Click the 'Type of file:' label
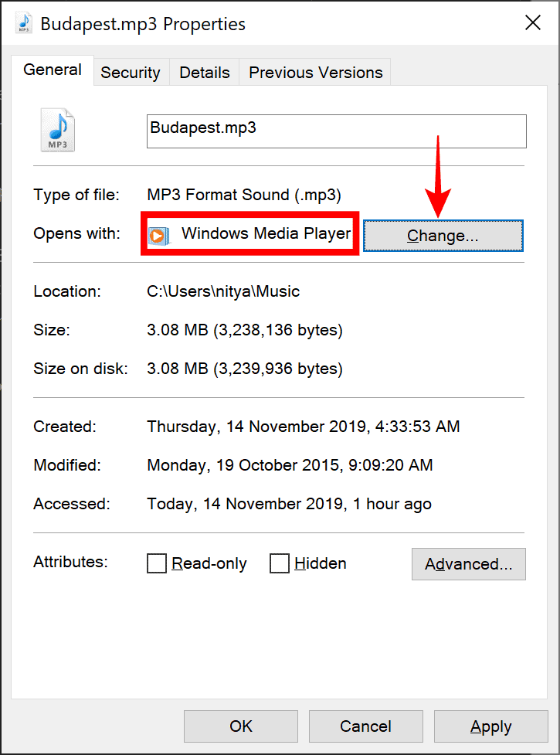The image size is (560, 755). click(x=76, y=195)
